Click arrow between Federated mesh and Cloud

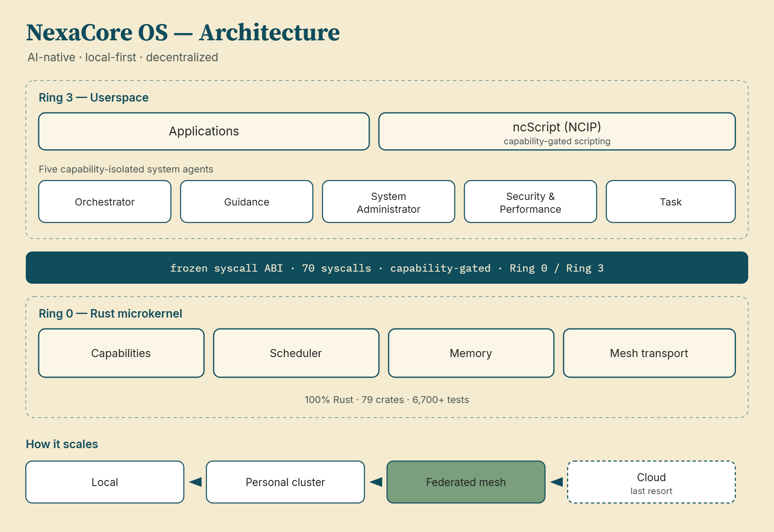click(x=556, y=482)
